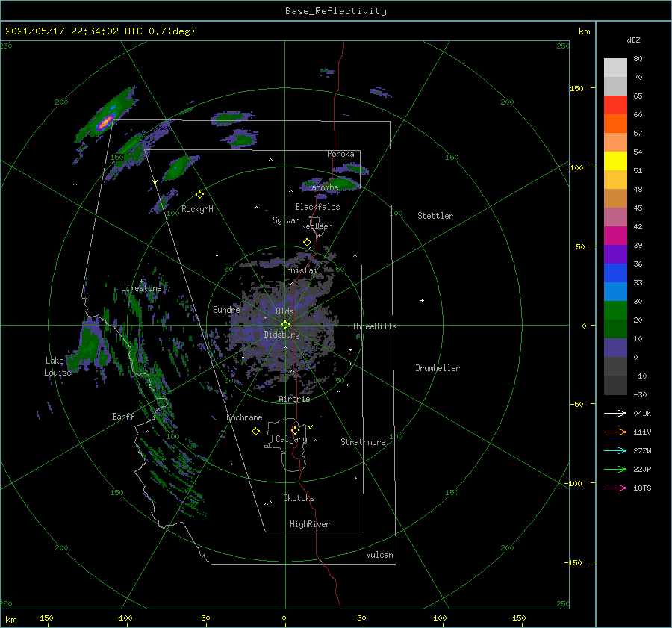The height and width of the screenshot is (628, 672).
Task: Click the Limestone label
Action: pos(141,288)
